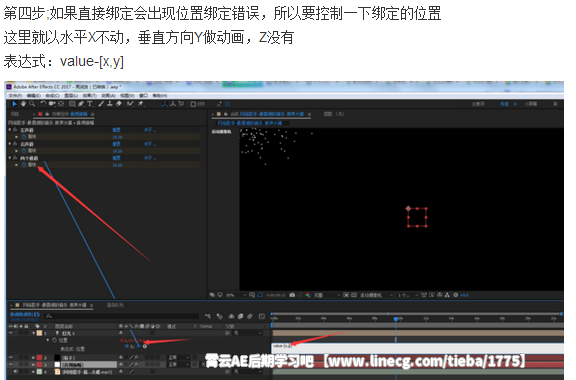Click the 0:00:09:15 timeline timecode

tap(25, 314)
